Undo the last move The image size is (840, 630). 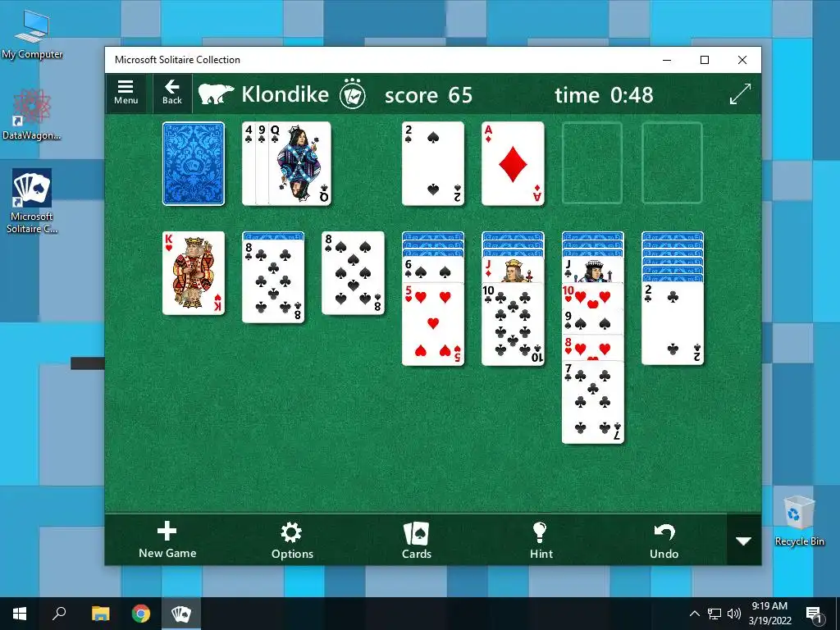click(x=664, y=540)
